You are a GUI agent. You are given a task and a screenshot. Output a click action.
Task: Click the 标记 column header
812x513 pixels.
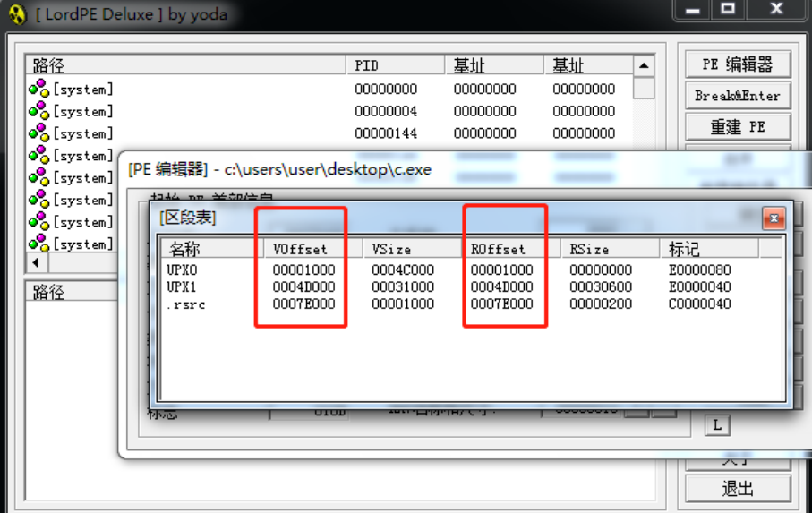[709, 249]
